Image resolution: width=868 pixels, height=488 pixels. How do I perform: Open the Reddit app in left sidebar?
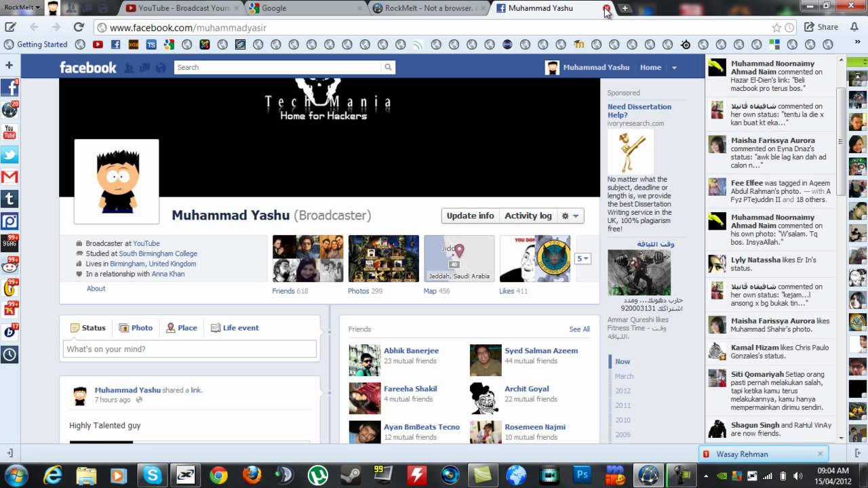pyautogui.click(x=9, y=265)
